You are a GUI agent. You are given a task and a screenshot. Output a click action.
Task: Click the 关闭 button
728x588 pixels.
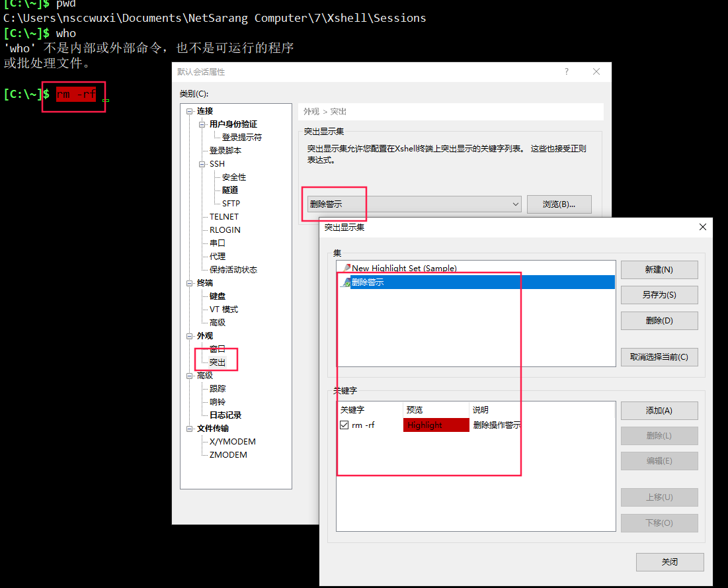[670, 562]
